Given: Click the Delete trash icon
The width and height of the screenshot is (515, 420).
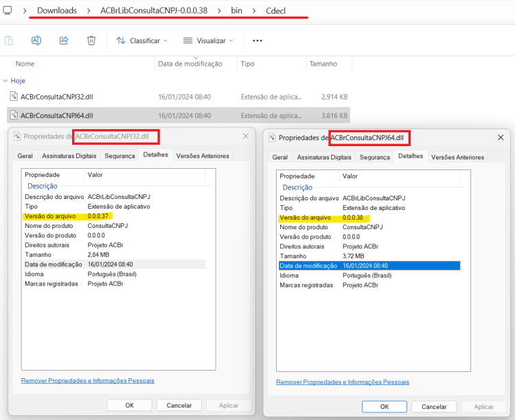Looking at the screenshot, I should [x=91, y=40].
